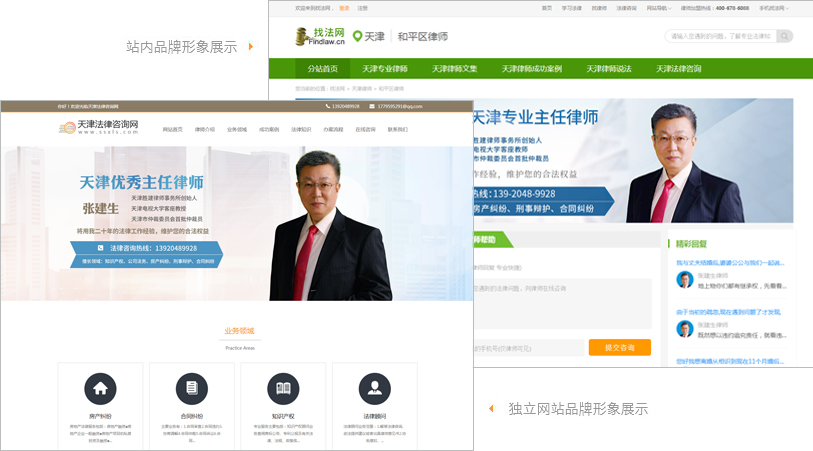
Task: Click 找律师 link in top bar
Action: click(x=599, y=8)
